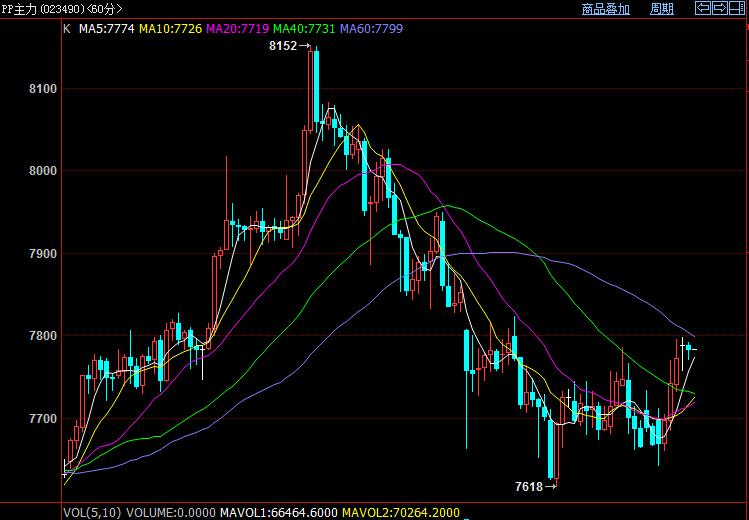Screen dimensions: 749x520
Task: Click the 7700 price axis label
Action: tap(43, 418)
